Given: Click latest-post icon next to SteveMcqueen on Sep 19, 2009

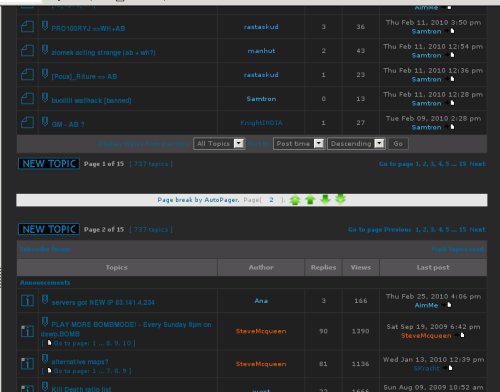Looking at the screenshot, I should click(462, 335).
